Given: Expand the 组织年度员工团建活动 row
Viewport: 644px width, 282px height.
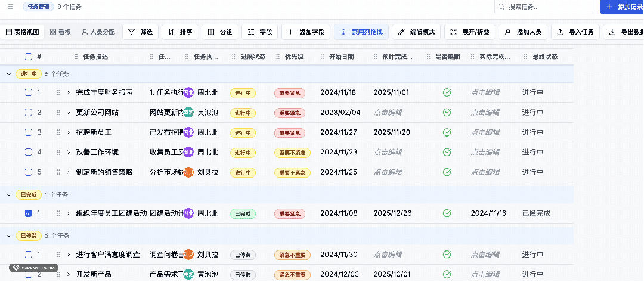Looking at the screenshot, I should tap(69, 213).
